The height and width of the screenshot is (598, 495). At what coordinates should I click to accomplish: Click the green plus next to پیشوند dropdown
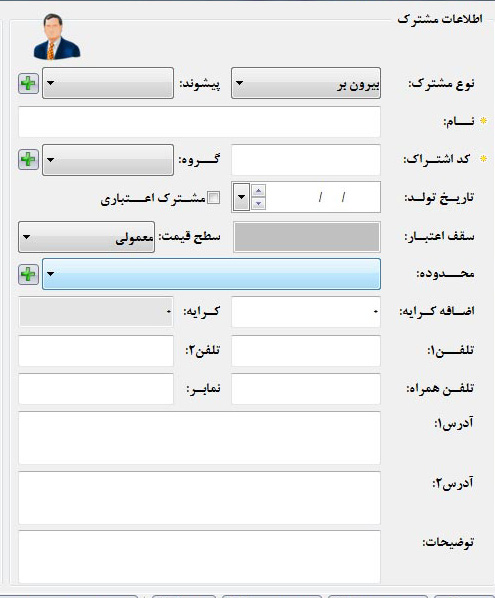(29, 84)
